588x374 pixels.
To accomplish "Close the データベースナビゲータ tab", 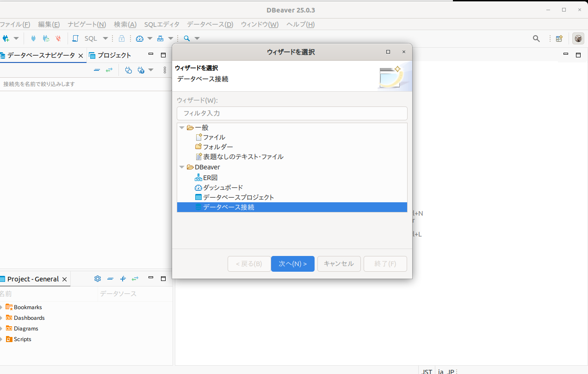I will coord(81,56).
